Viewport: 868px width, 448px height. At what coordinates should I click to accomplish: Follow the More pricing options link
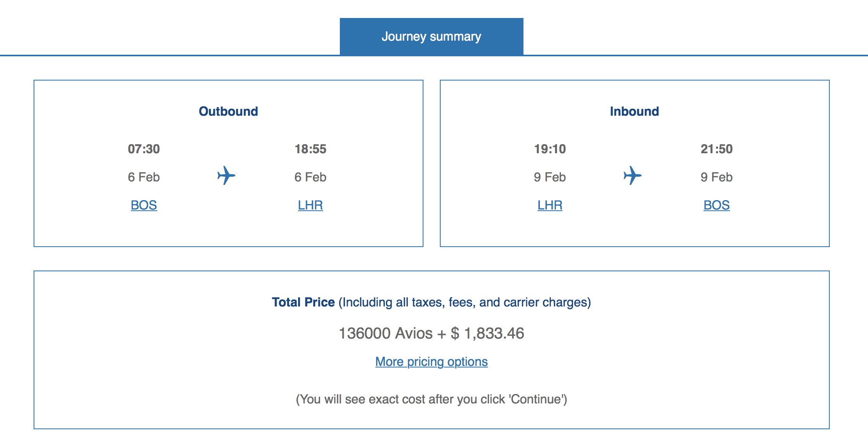tap(431, 362)
